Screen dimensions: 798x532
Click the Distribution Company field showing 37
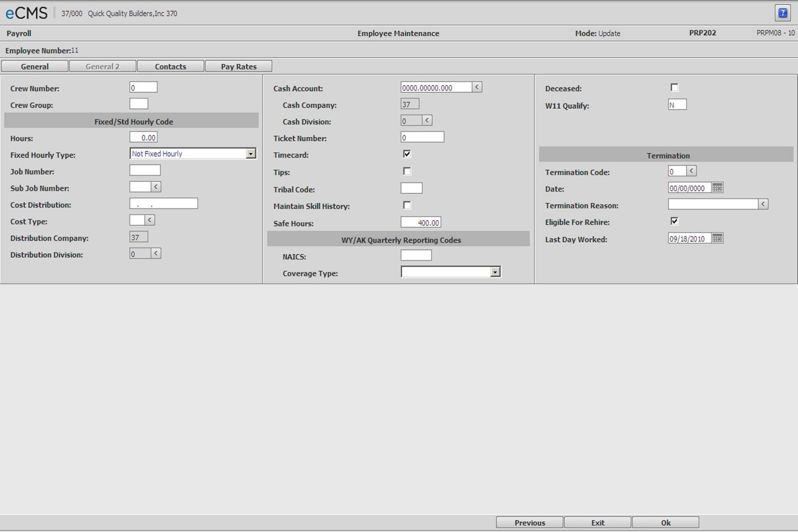[139, 237]
